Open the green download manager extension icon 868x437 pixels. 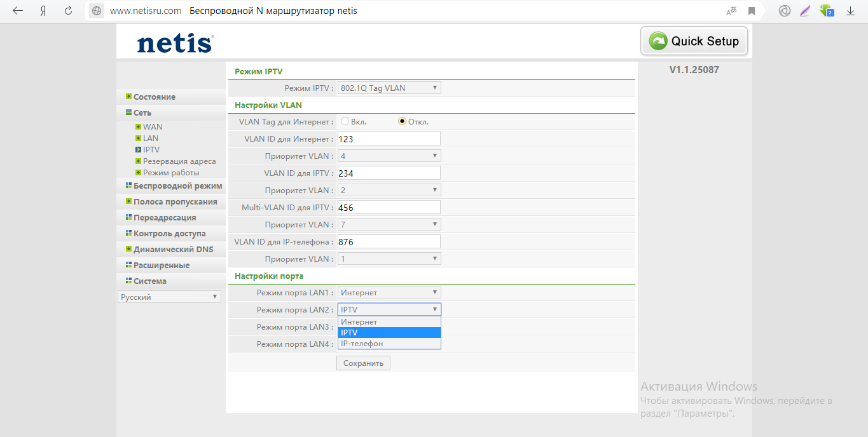(x=826, y=11)
